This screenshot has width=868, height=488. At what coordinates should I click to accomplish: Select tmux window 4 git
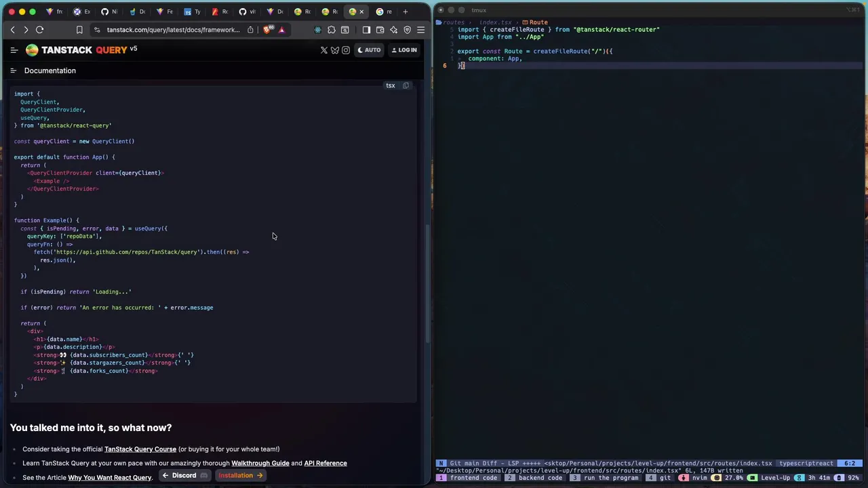click(x=658, y=478)
